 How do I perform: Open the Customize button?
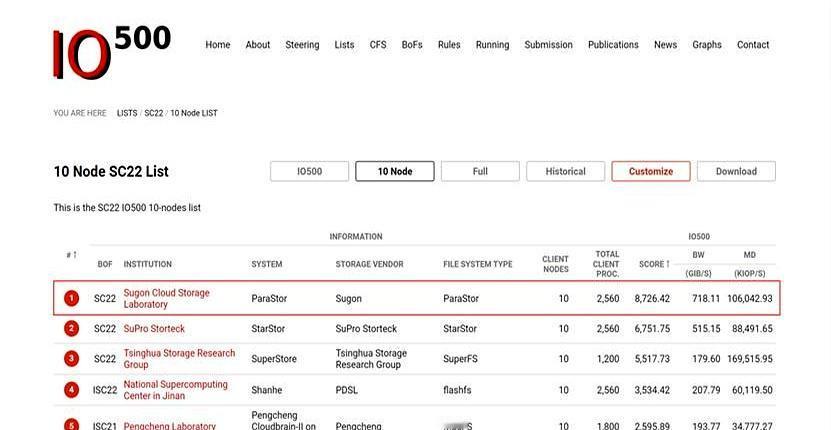coord(651,171)
